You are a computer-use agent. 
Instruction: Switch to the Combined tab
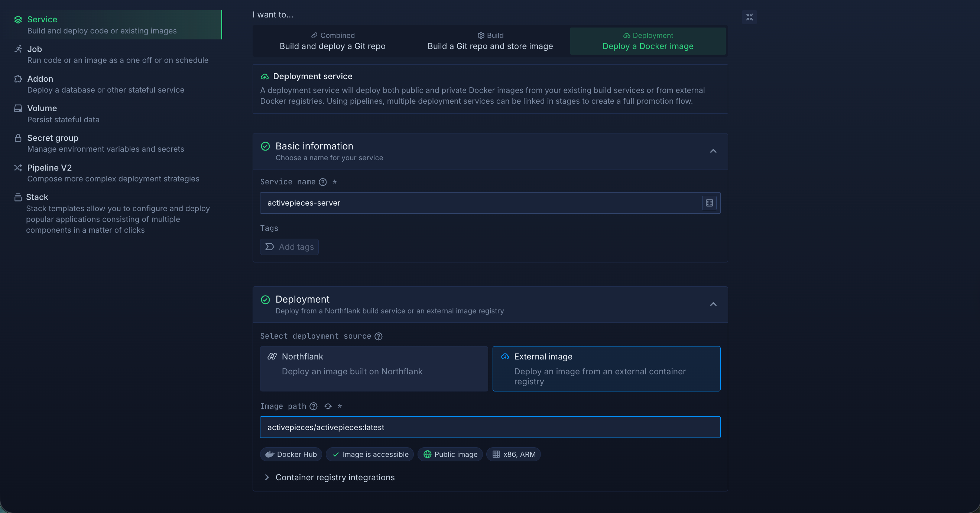[x=332, y=41]
